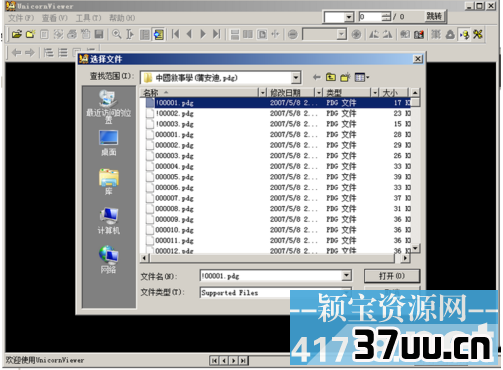Click the 跳转 (Jump) button
Screen dimensions: 503x370
pos(434,16)
